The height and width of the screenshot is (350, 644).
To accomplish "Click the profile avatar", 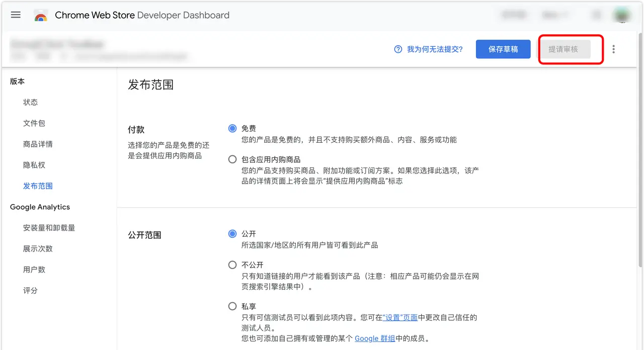I will [622, 15].
